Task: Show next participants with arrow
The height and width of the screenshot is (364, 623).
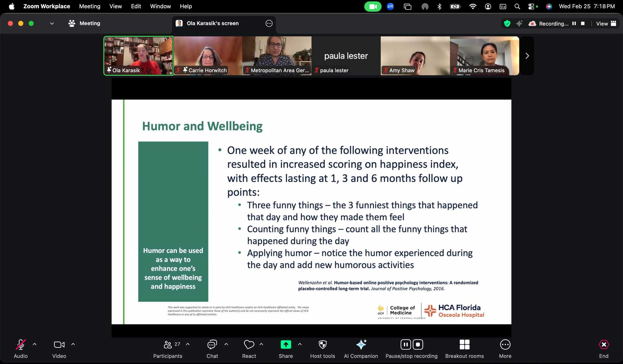Action: pyautogui.click(x=527, y=56)
